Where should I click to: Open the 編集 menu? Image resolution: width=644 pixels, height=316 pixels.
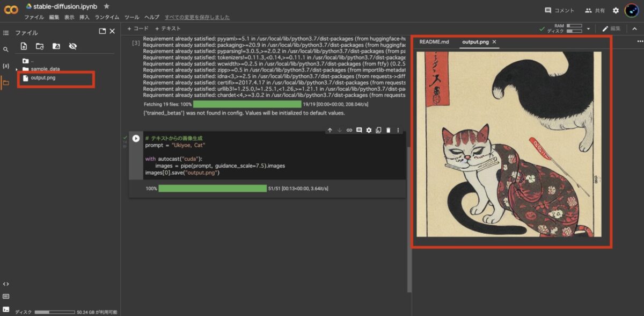click(x=54, y=17)
